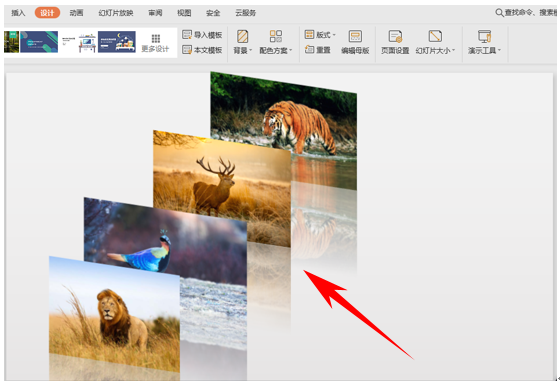Expand the 配色方案 dropdown arrow

click(x=290, y=50)
